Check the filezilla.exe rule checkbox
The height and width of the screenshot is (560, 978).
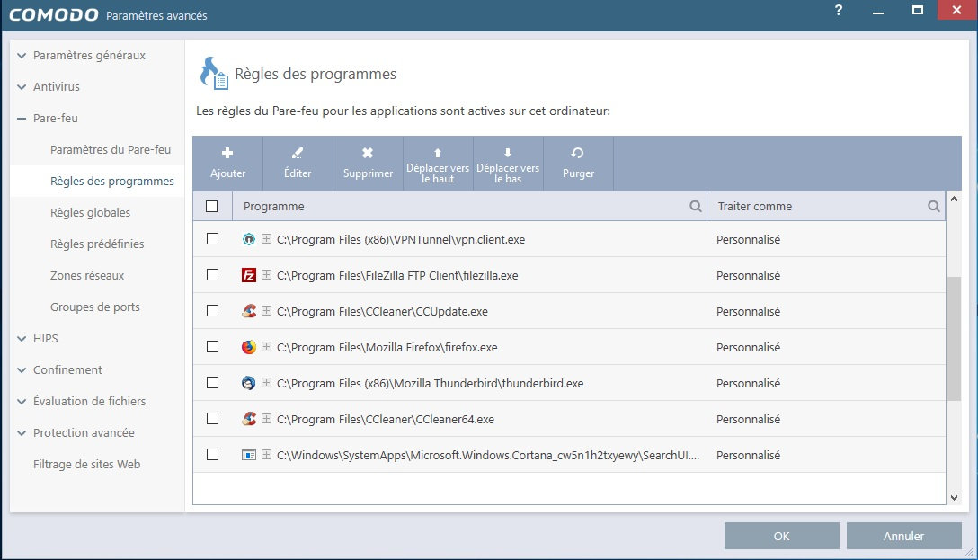pos(212,275)
